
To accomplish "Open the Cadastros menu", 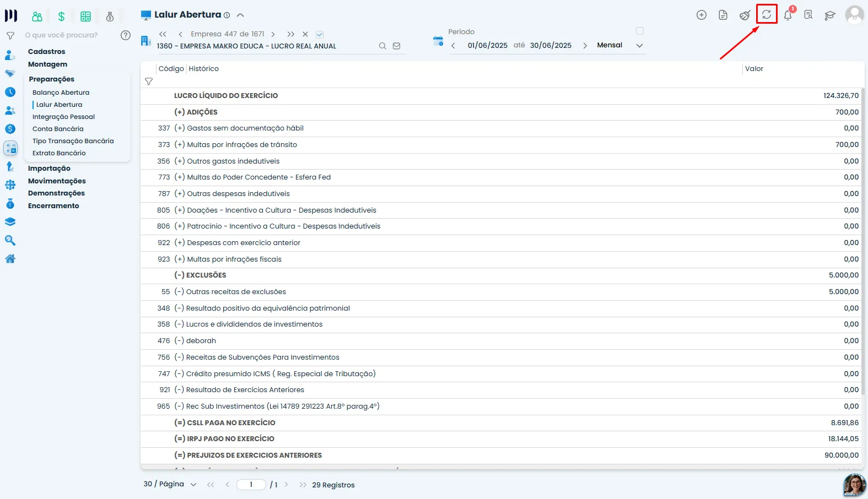I will pyautogui.click(x=47, y=52).
